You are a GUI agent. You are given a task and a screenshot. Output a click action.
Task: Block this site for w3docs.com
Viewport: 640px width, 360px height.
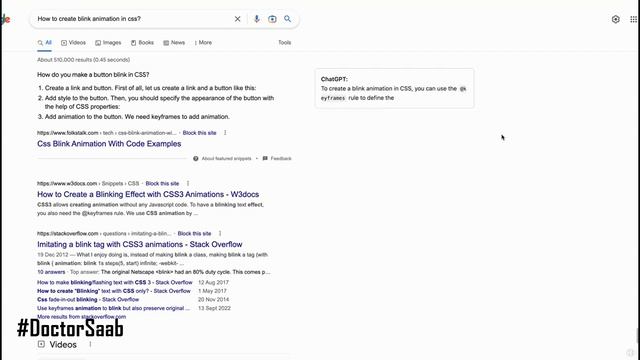coord(162,183)
